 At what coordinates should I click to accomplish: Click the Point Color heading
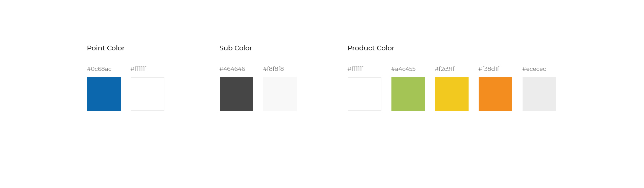click(106, 48)
